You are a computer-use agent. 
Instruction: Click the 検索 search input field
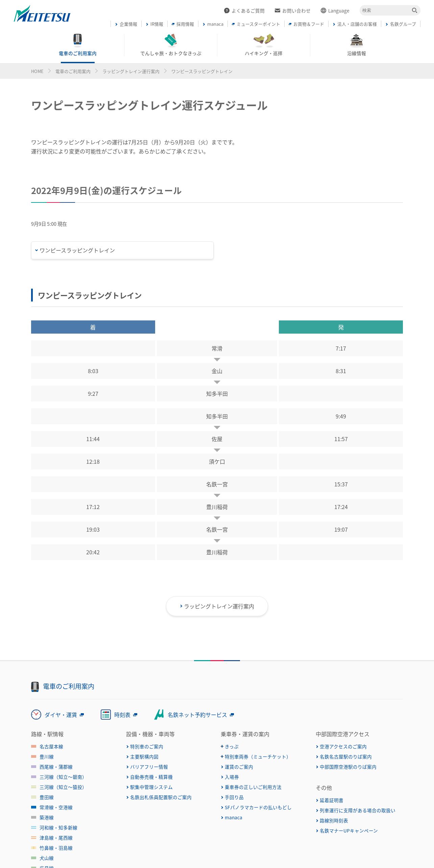coord(386,10)
